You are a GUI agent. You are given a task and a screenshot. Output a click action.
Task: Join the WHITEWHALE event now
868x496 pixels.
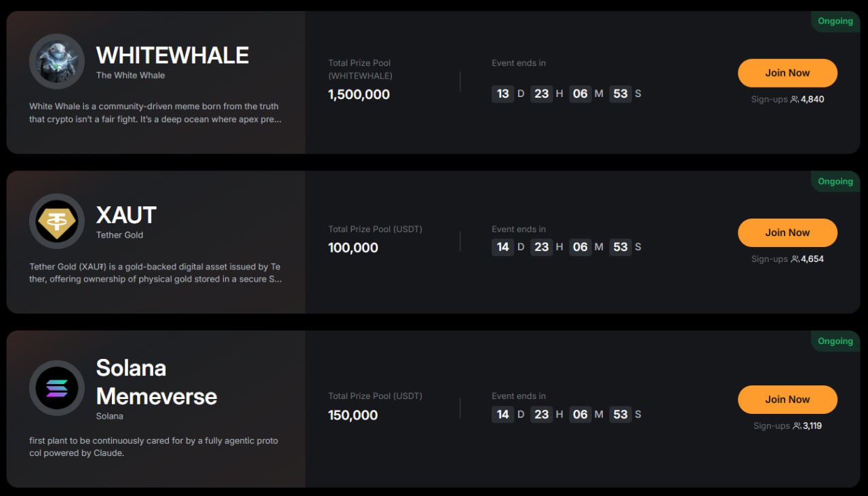[787, 73]
